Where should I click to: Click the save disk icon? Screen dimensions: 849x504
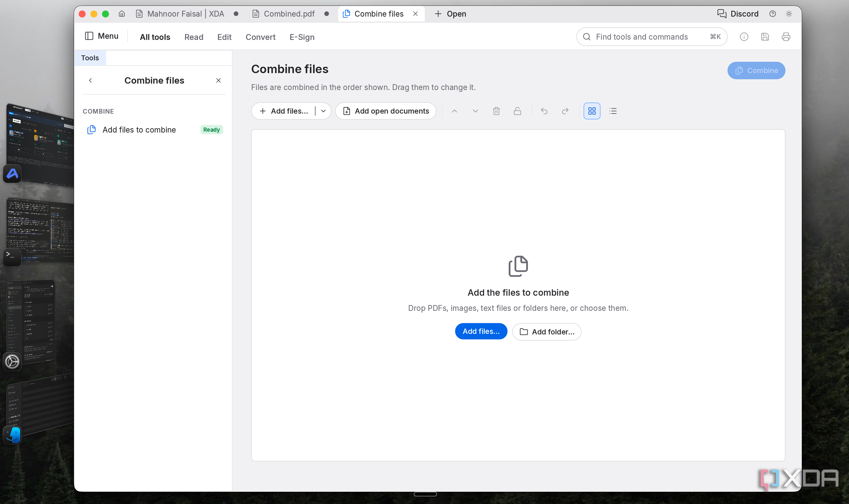pyautogui.click(x=765, y=37)
